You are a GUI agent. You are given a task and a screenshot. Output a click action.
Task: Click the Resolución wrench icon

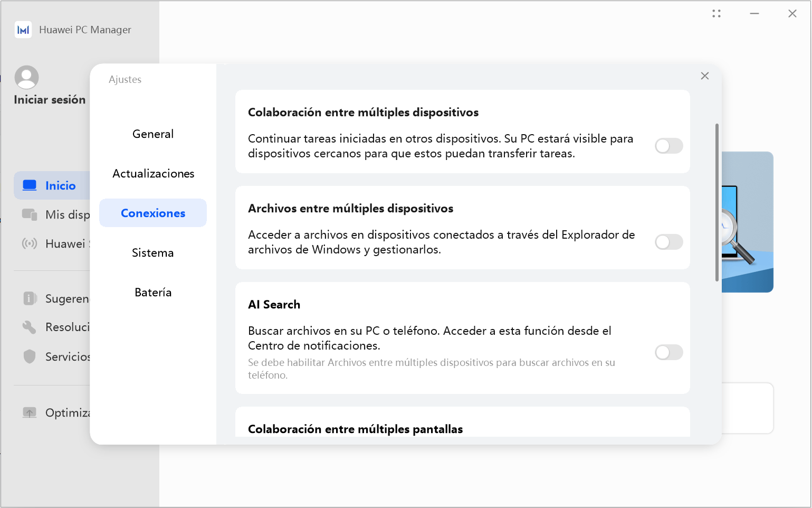30,327
